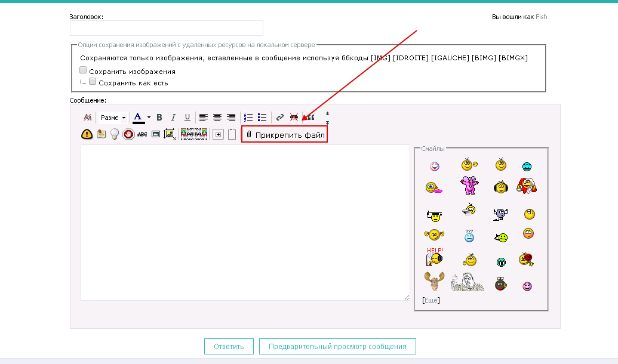Insert a hyperlink using the link icon
The image size is (618, 364).
point(279,118)
